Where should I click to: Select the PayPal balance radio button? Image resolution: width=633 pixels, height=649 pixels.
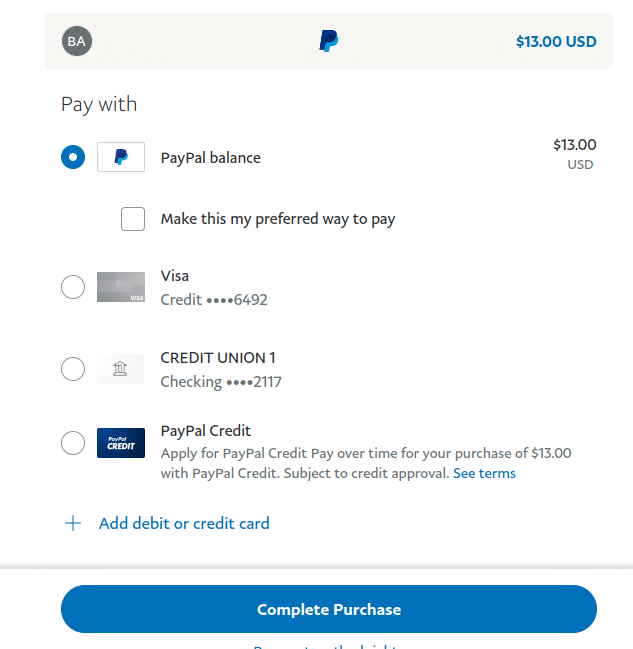[73, 157]
